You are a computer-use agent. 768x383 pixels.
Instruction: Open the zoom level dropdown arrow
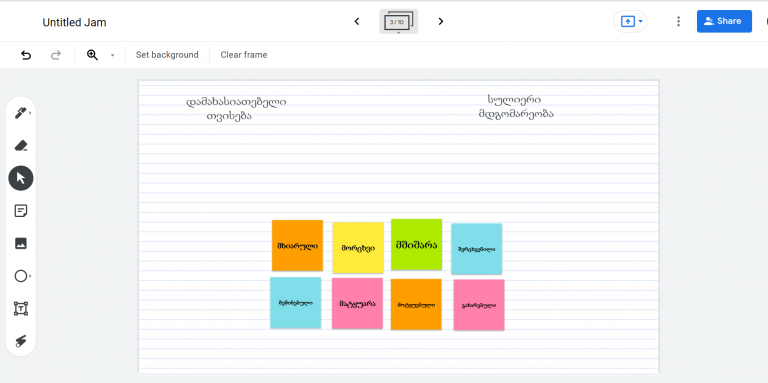point(112,55)
